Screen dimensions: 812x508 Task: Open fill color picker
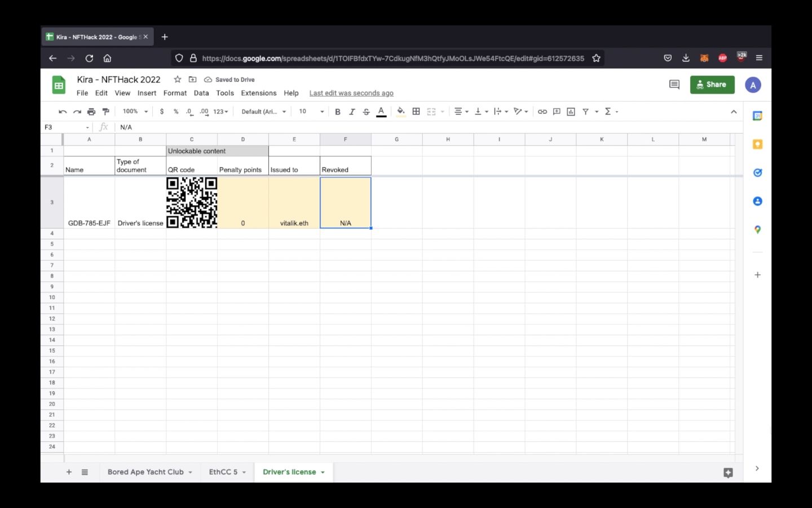coord(401,112)
